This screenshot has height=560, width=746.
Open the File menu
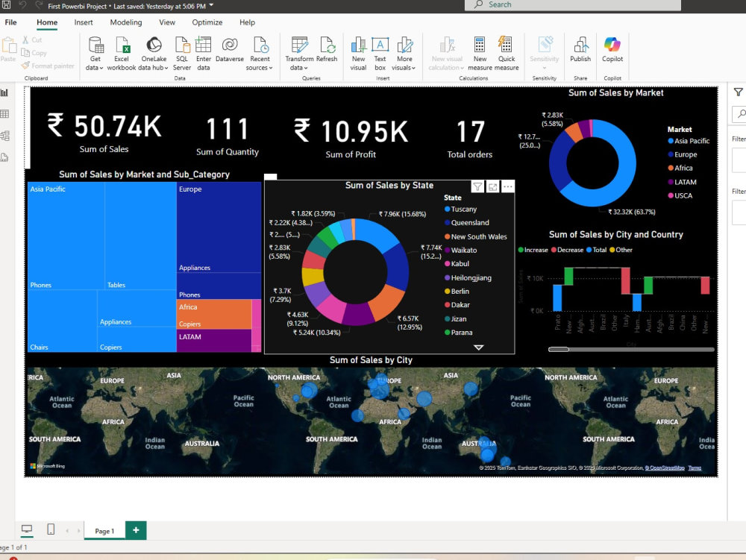tap(10, 22)
